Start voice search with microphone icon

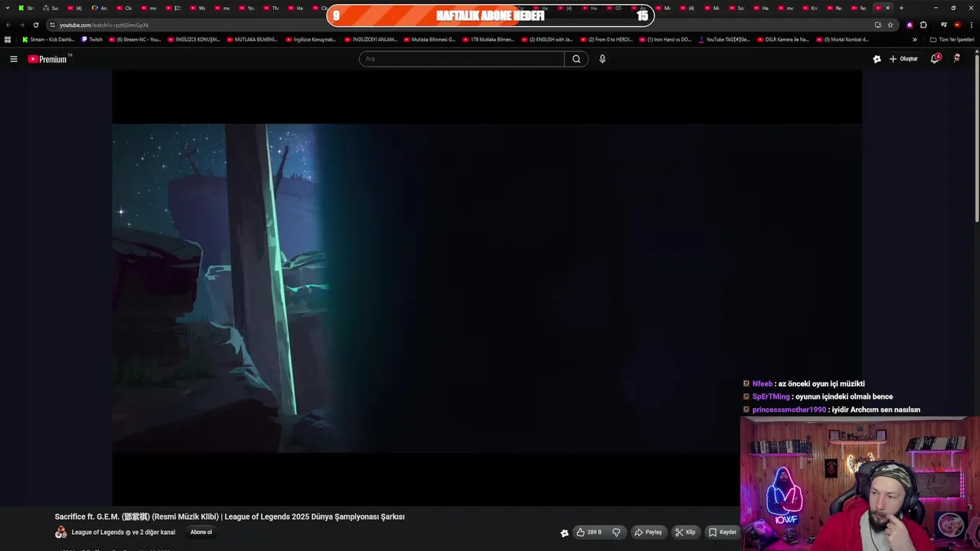coord(603,59)
